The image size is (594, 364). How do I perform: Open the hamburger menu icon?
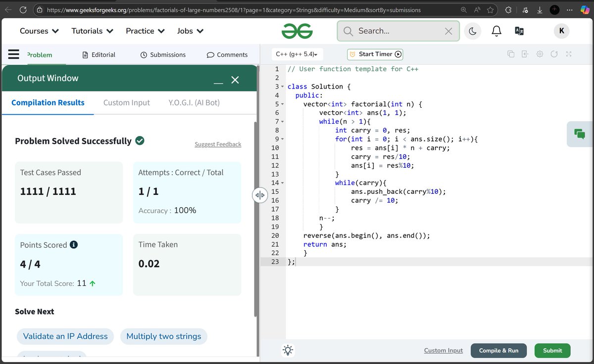(x=13, y=54)
